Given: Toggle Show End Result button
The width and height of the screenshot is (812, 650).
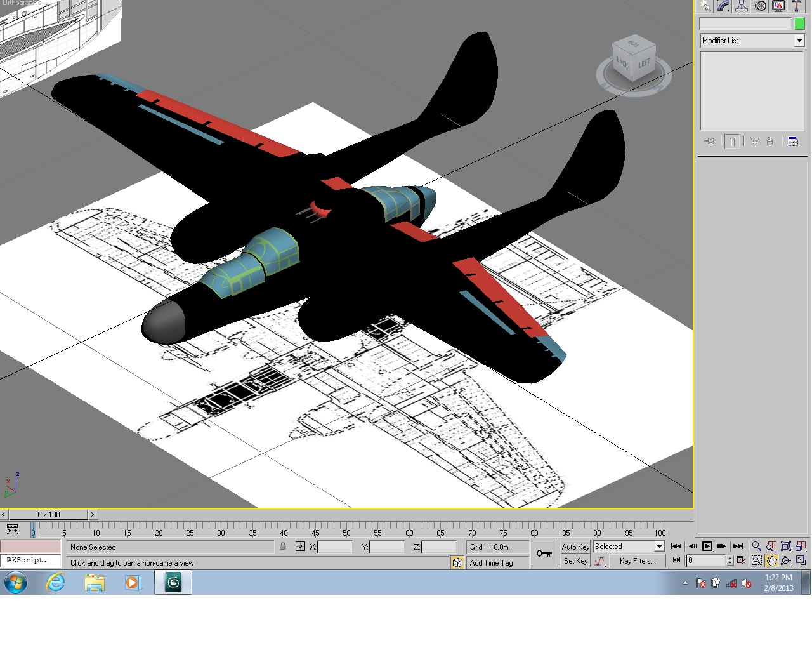Looking at the screenshot, I should pos(732,142).
